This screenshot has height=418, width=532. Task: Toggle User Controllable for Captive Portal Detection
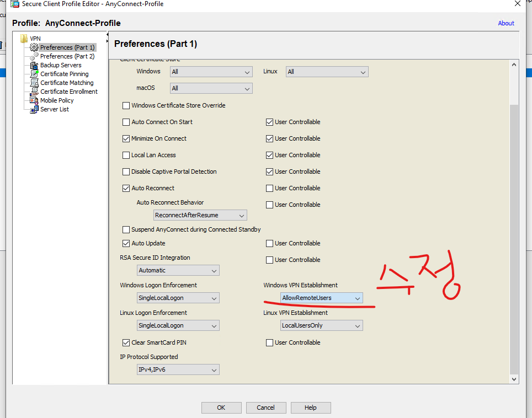point(269,172)
